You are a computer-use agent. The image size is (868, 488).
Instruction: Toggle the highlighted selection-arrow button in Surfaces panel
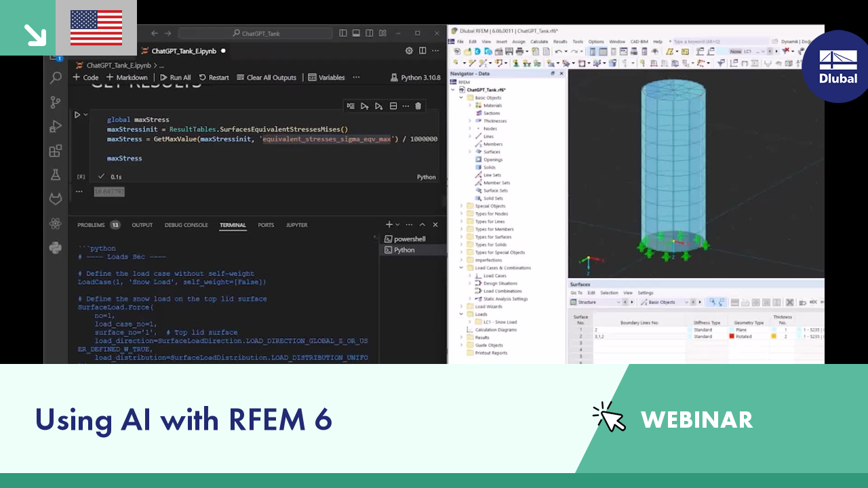712,302
